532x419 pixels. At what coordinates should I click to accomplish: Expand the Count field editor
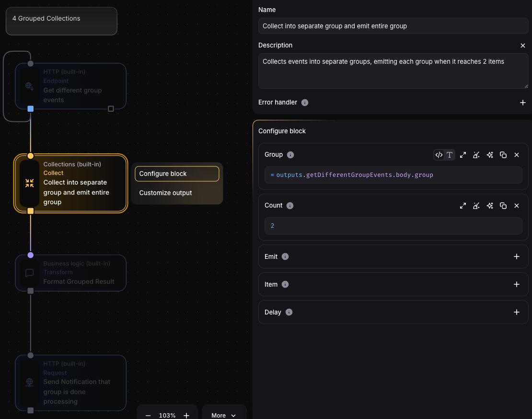coord(463,206)
